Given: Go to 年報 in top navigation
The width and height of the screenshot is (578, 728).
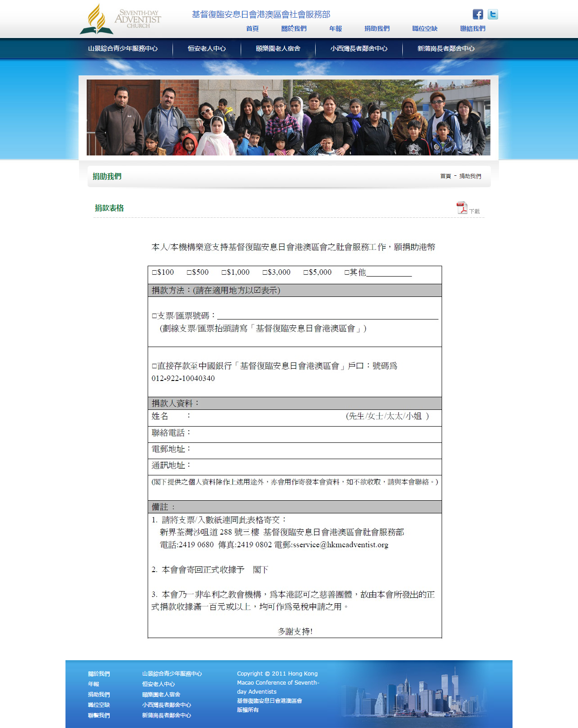Looking at the screenshot, I should tap(336, 28).
